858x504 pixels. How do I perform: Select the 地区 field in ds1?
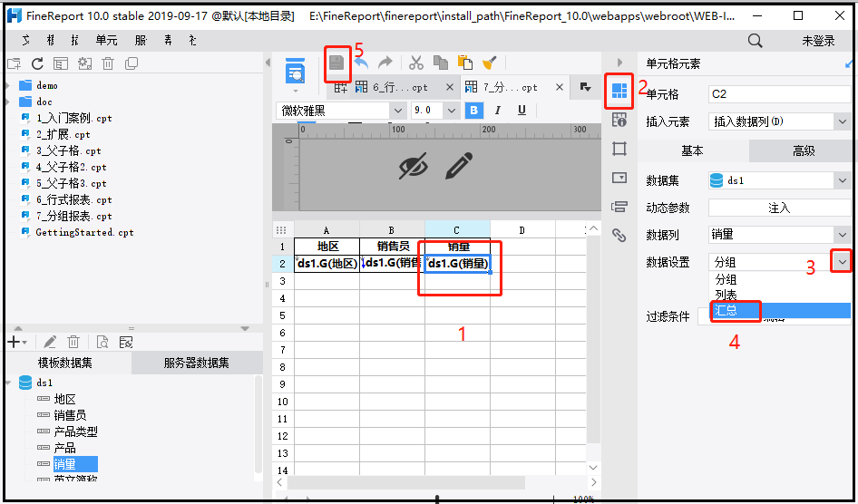(x=64, y=399)
